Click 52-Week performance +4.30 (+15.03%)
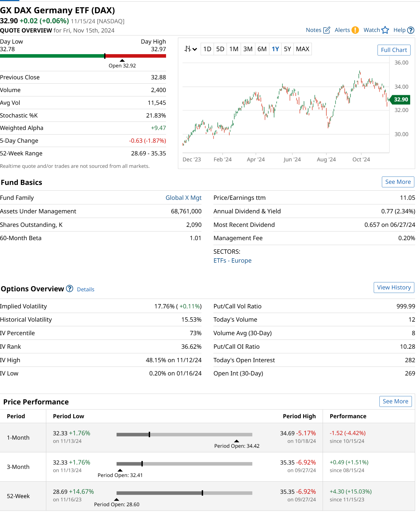 tap(350, 492)
